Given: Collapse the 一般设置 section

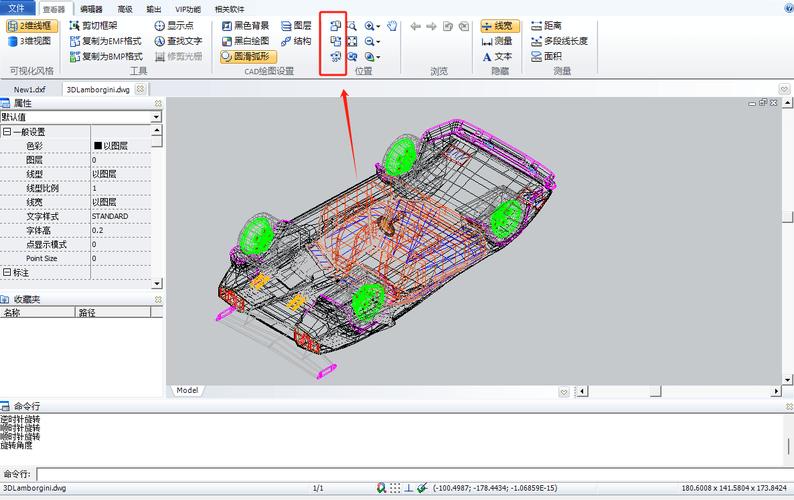Looking at the screenshot, I should click(x=7, y=132).
